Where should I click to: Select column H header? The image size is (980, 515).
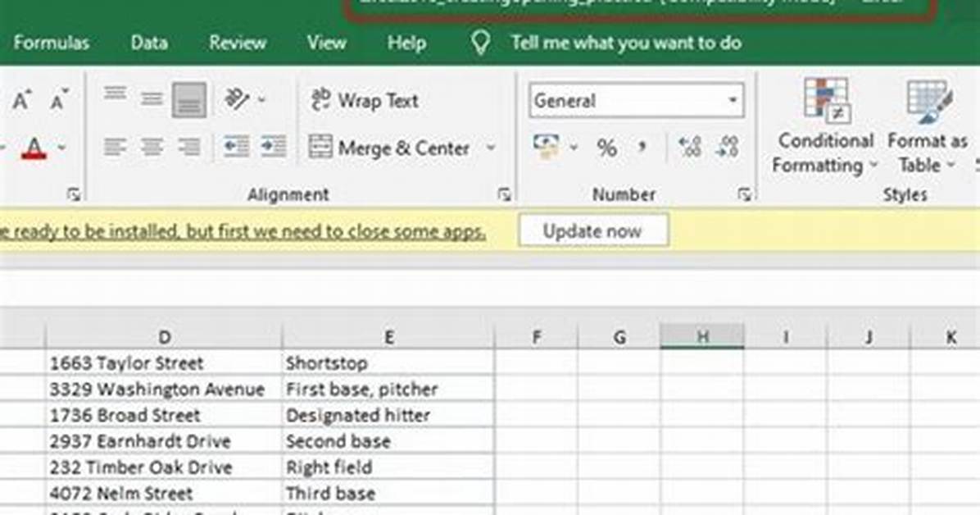click(x=702, y=337)
